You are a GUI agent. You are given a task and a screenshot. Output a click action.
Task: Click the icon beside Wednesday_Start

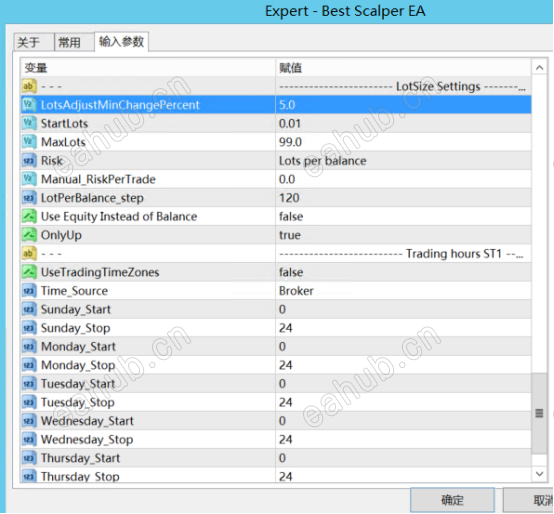point(29,421)
